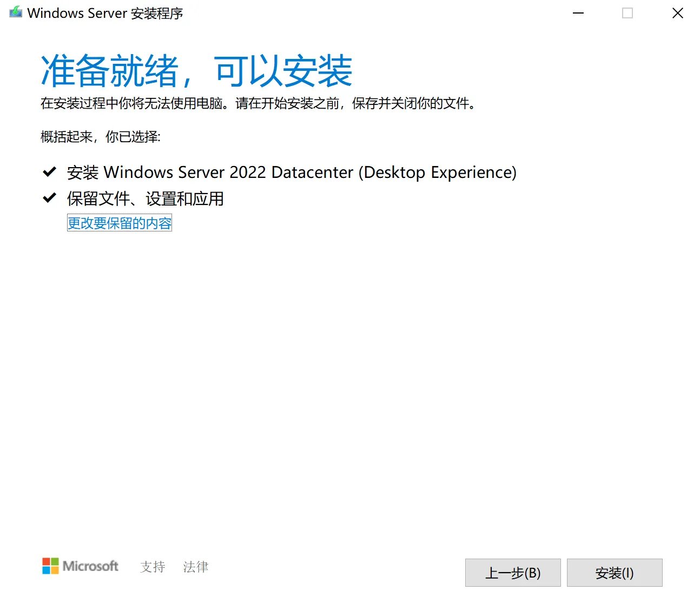Click the 准备就绪，可以安装 heading
This screenshot has height=610, width=700.
point(196,71)
